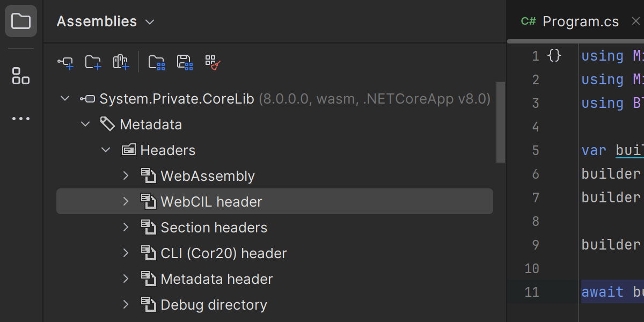Screen dimensions: 644x322
Task: Expand the Debug directory node
Action: pyautogui.click(x=126, y=305)
